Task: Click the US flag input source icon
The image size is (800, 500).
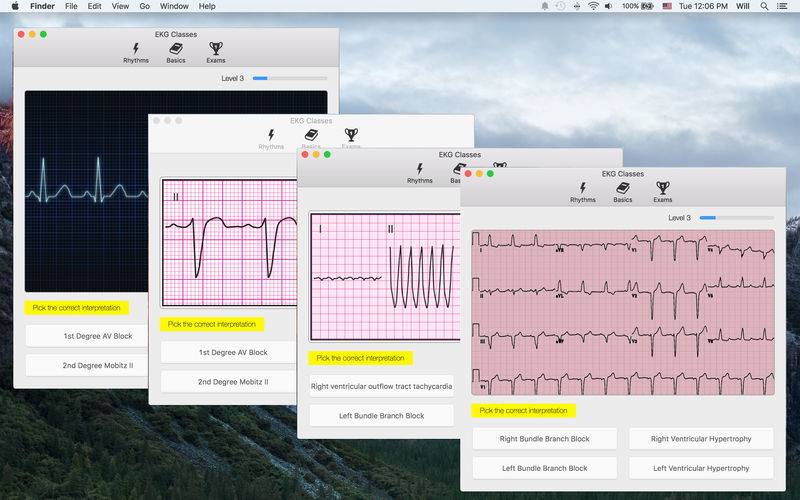Action: click(x=667, y=6)
